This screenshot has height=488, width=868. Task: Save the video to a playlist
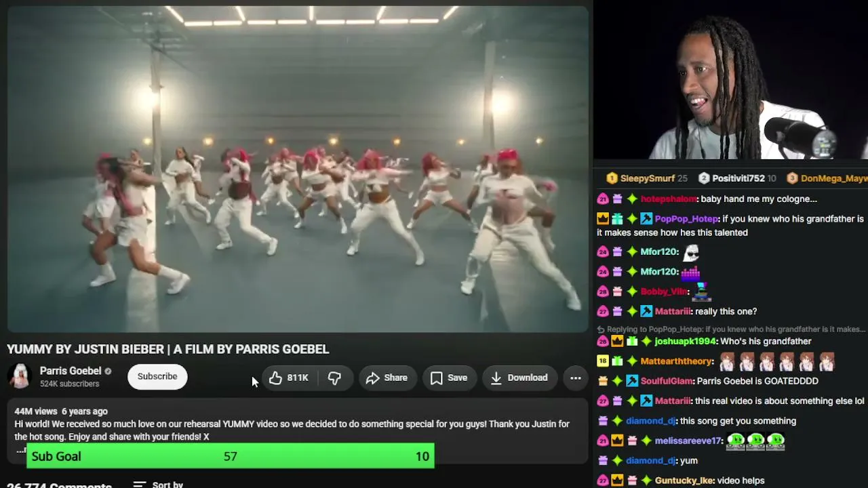pos(448,378)
